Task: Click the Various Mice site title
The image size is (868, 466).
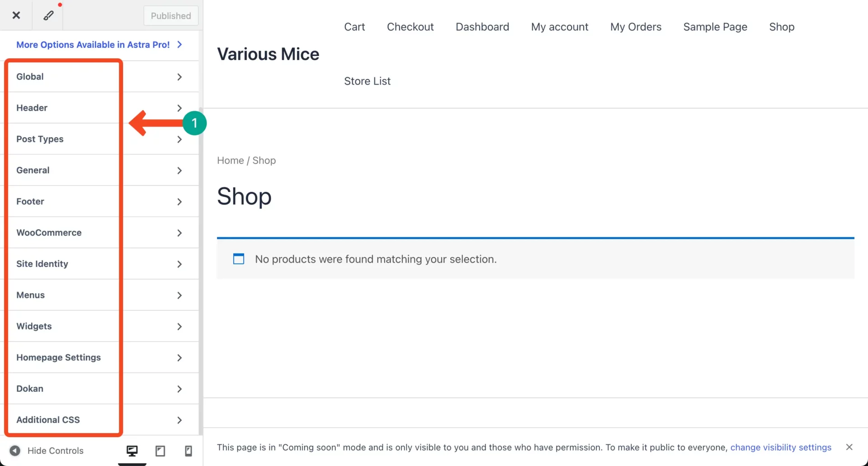Action: [x=268, y=54]
